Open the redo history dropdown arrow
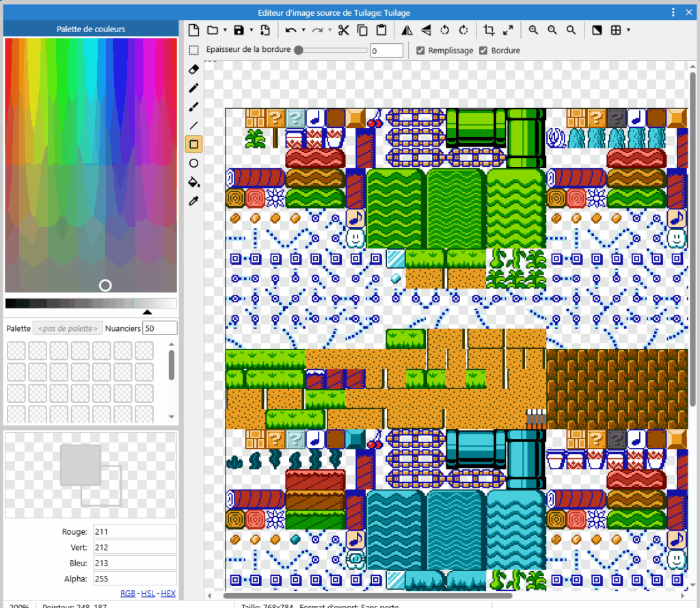Viewport: 700px width, 608px height. pos(330,30)
